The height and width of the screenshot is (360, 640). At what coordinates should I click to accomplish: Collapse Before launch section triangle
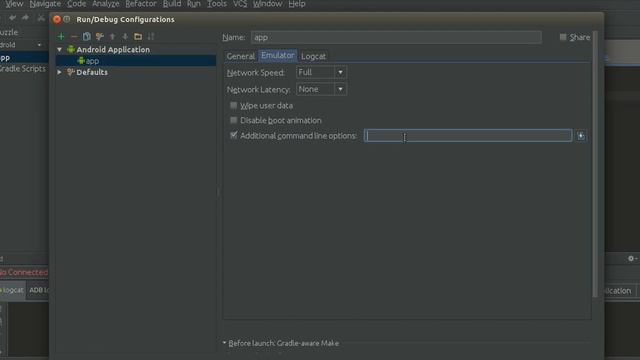[224, 343]
